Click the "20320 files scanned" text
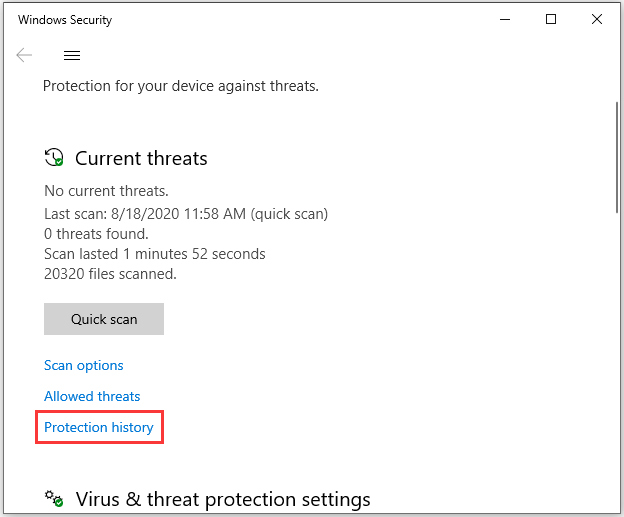This screenshot has height=517, width=624. click(x=110, y=274)
